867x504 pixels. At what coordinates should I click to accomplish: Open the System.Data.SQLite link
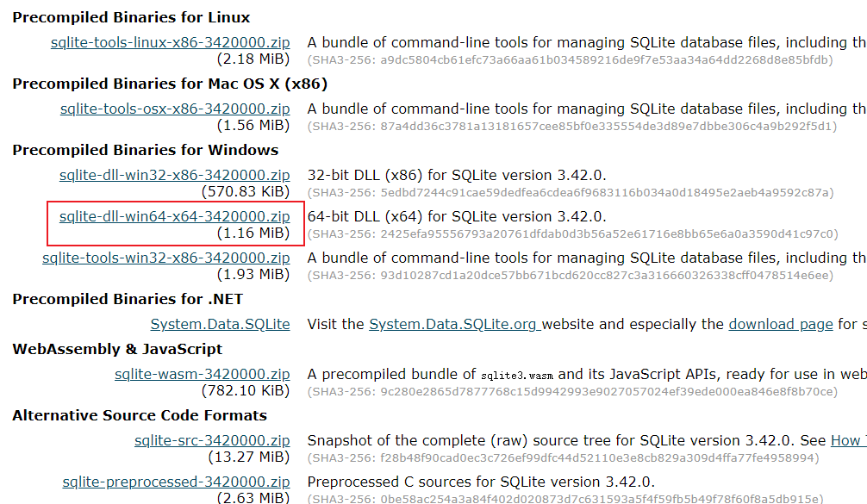(220, 324)
